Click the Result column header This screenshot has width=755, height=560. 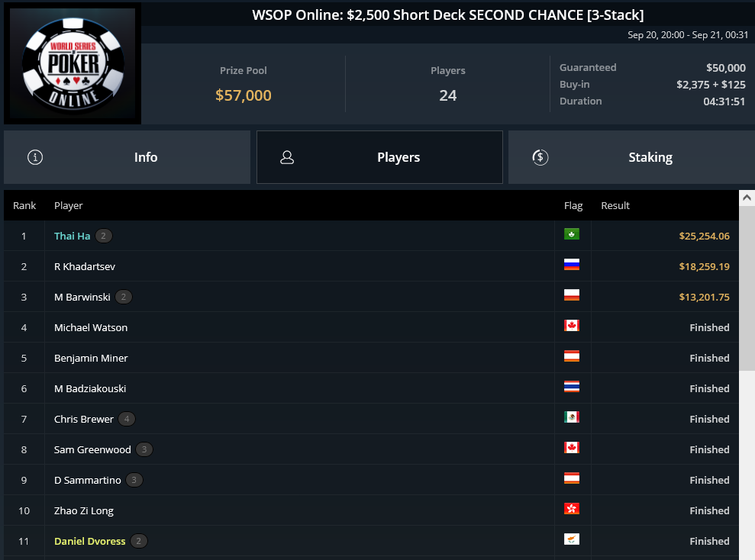[615, 206]
